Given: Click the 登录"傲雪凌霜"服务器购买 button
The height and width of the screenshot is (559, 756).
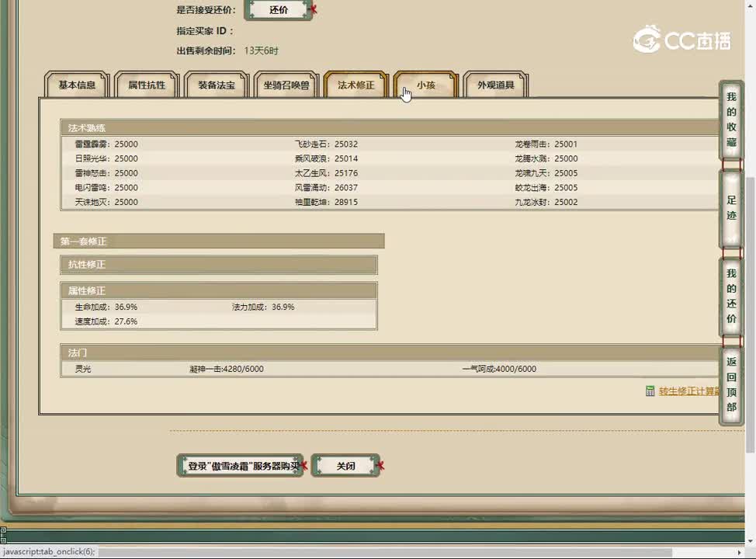Looking at the screenshot, I should pyautogui.click(x=240, y=466).
